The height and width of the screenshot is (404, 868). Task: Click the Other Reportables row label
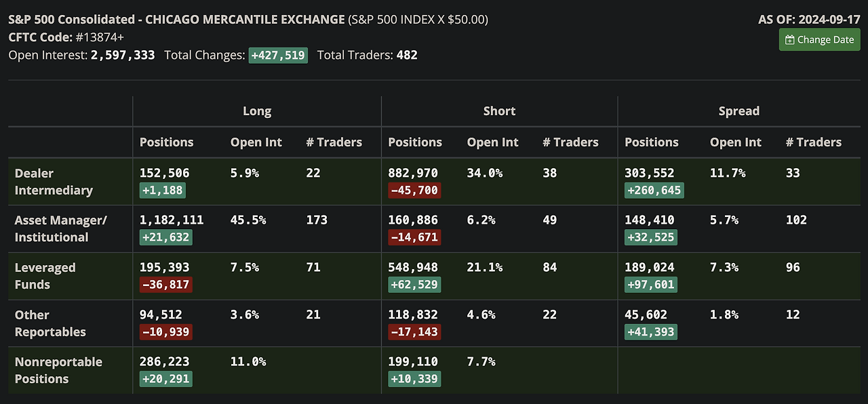(x=50, y=323)
